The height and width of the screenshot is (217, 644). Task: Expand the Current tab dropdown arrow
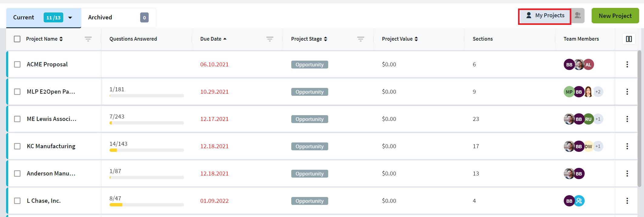70,18
